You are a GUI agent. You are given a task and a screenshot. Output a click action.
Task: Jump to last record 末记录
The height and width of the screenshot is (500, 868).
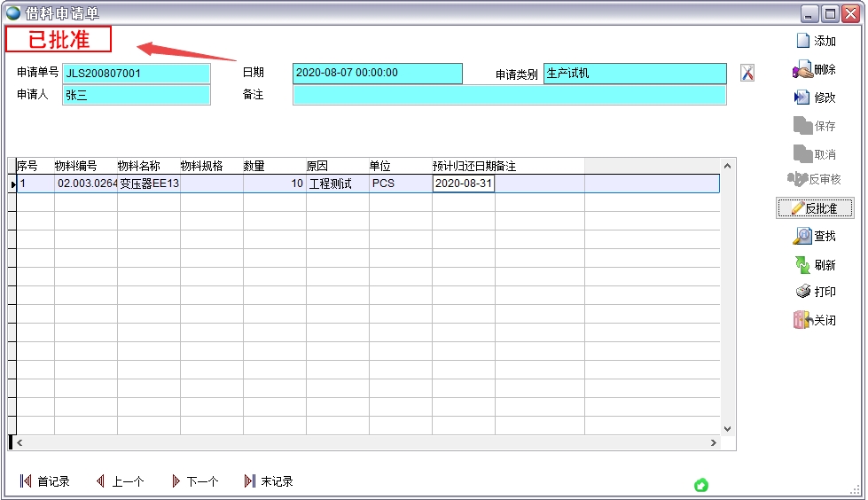pos(269,481)
